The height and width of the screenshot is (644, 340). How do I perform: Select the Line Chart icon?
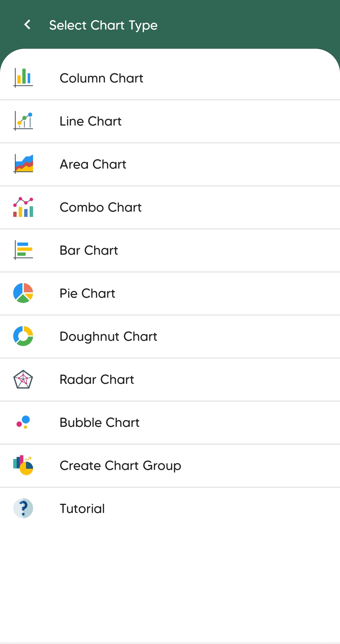pos(23,121)
